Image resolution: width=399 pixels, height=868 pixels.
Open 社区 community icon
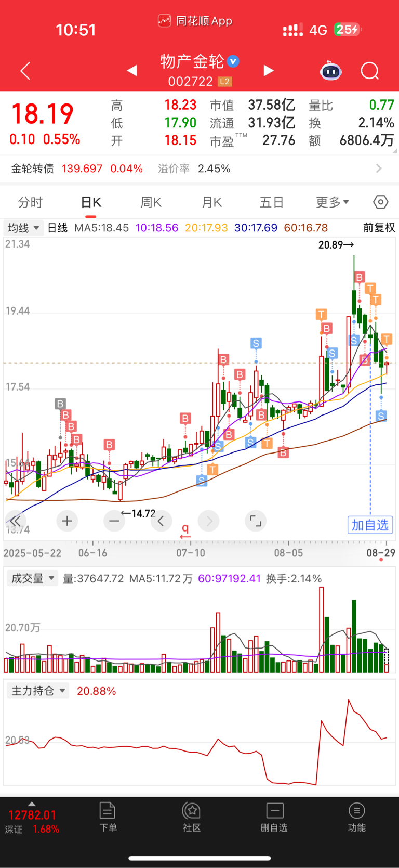pos(192,817)
